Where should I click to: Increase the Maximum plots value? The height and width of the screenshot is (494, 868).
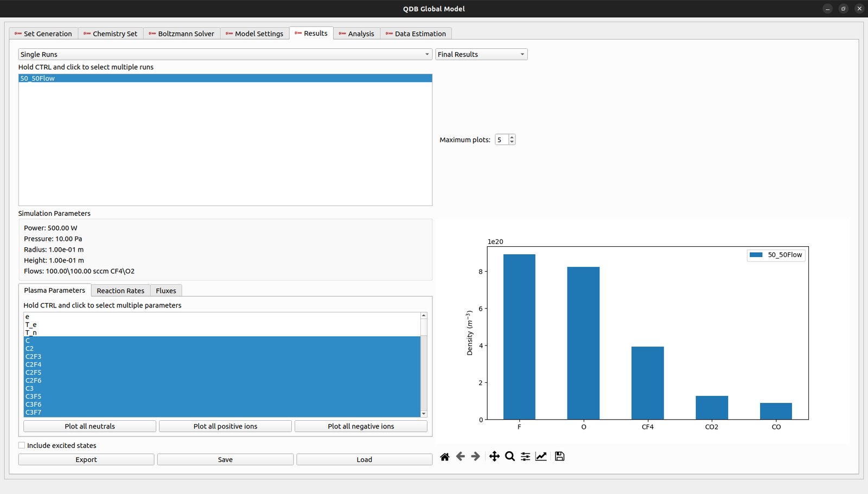point(512,137)
